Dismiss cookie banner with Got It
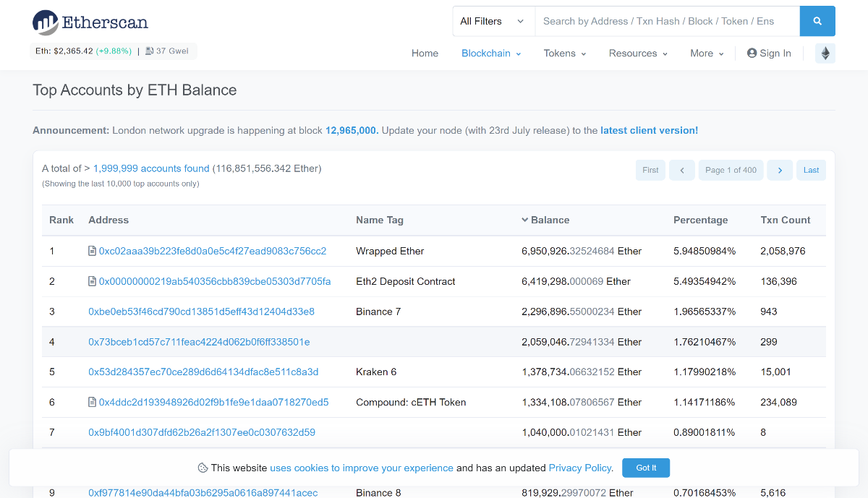Image resolution: width=868 pixels, height=498 pixels. pos(646,468)
